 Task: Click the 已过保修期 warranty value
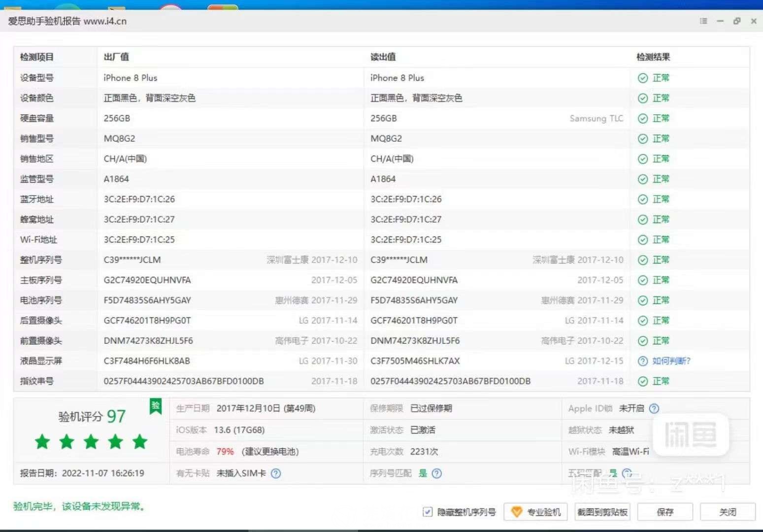pos(431,408)
